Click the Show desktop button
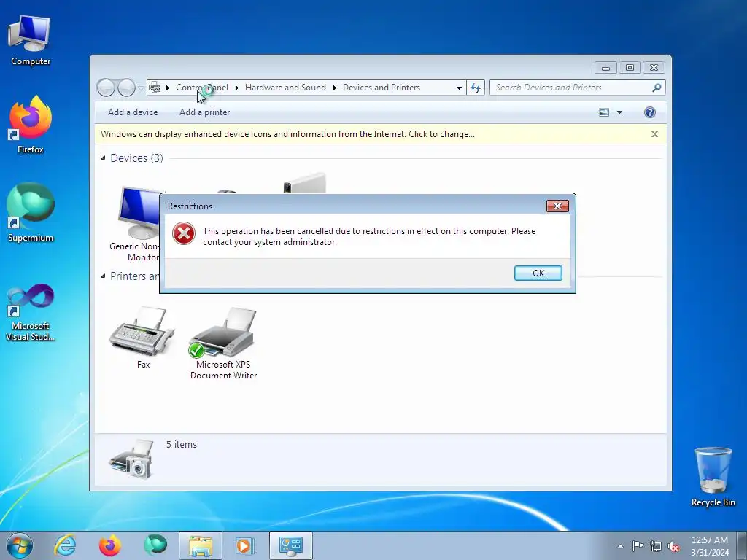 tap(742, 545)
